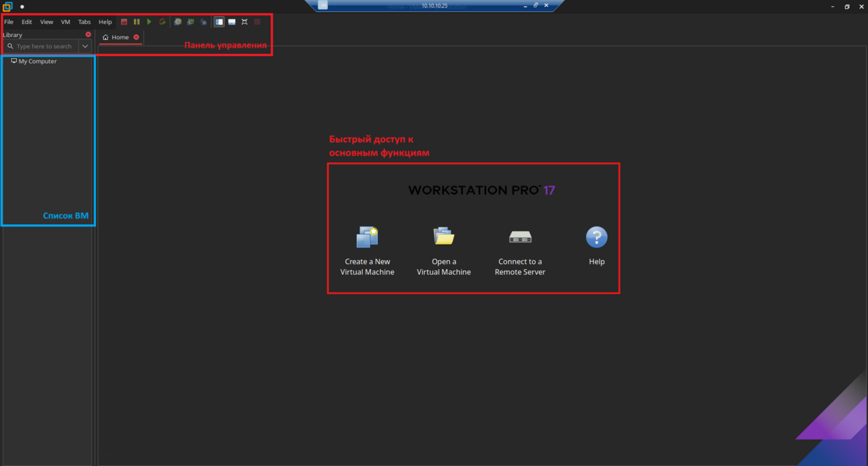This screenshot has height=466, width=868.
Task: Click Connect to a Remote Server
Action: tap(520, 251)
